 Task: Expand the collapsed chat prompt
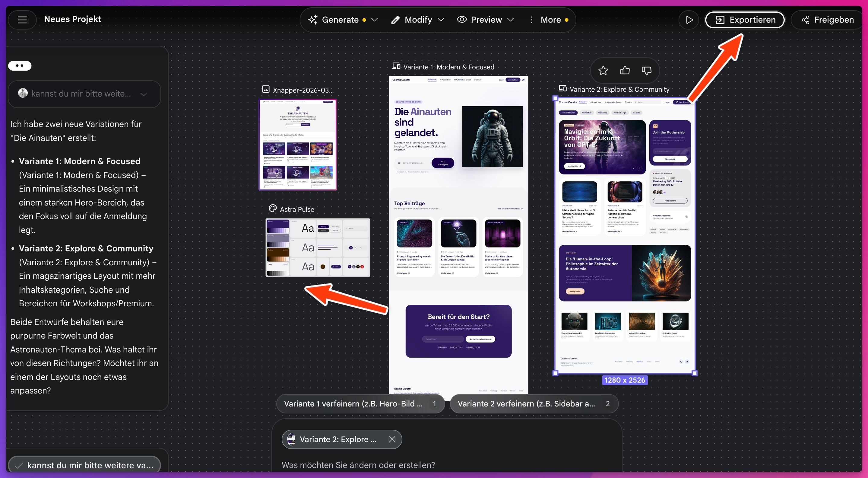[x=144, y=94]
